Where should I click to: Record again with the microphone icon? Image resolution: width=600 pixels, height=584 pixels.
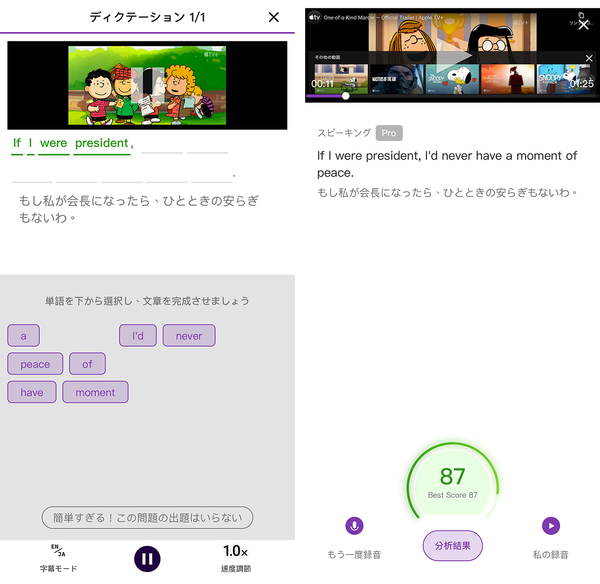coord(354,525)
